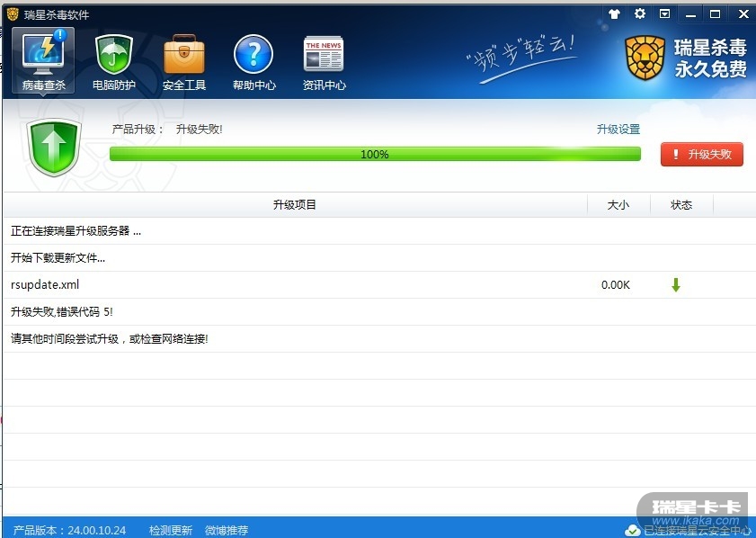
Task: Open the 病毒查杀 virus scan tab
Action: tap(43, 60)
